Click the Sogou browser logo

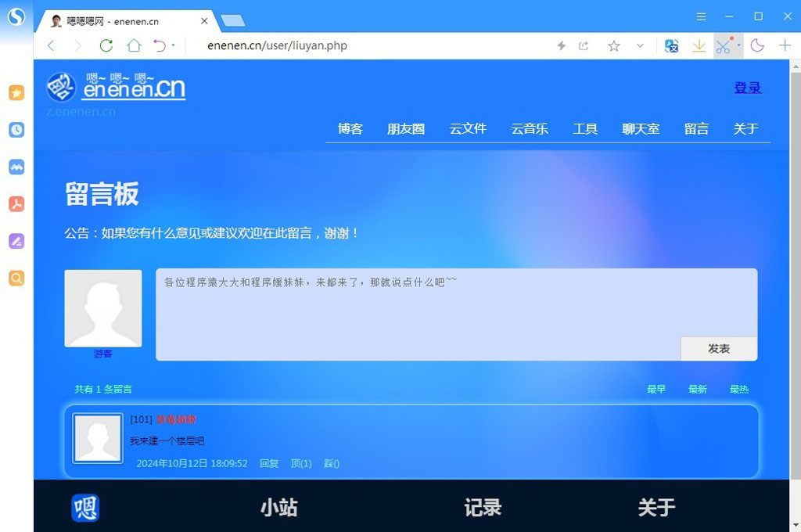(x=16, y=17)
